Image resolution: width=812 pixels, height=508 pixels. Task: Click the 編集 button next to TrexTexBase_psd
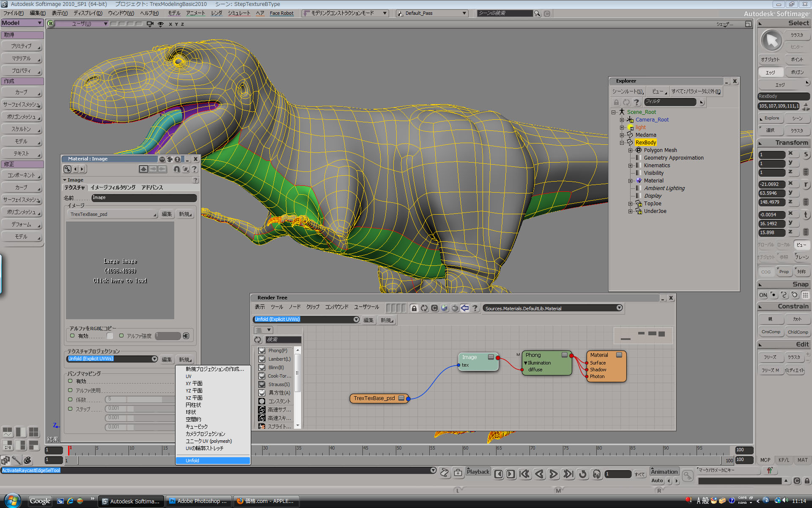click(x=166, y=214)
